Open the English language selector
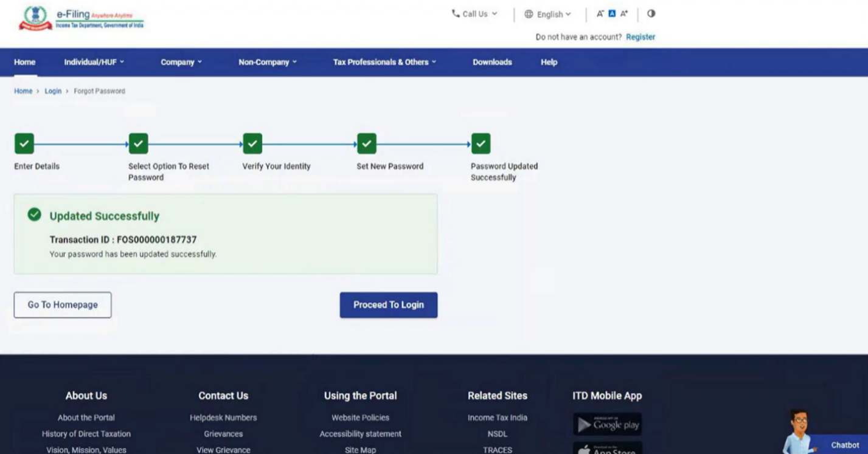The image size is (868, 454). 547,14
